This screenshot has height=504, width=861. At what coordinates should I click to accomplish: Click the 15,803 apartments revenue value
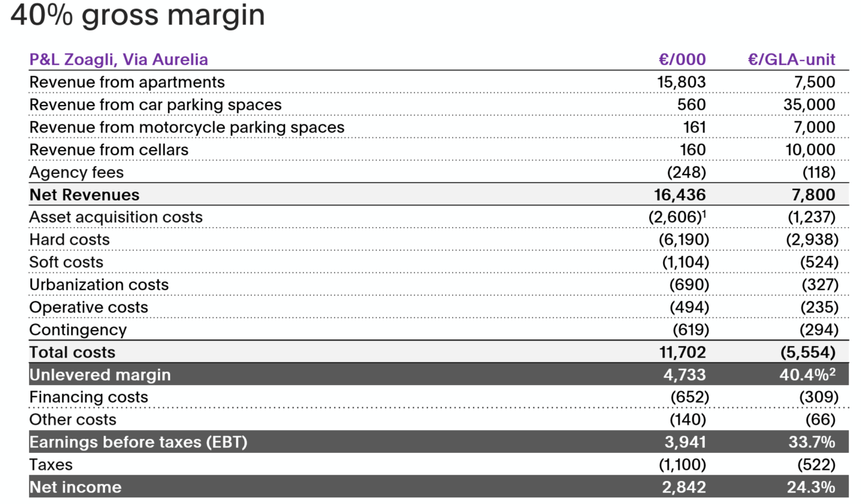tap(681, 83)
